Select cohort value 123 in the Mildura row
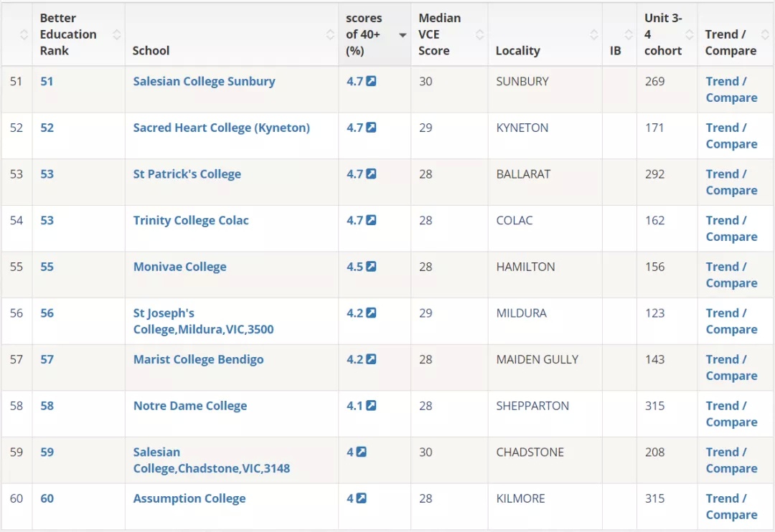This screenshot has height=532, width=775. click(x=655, y=313)
